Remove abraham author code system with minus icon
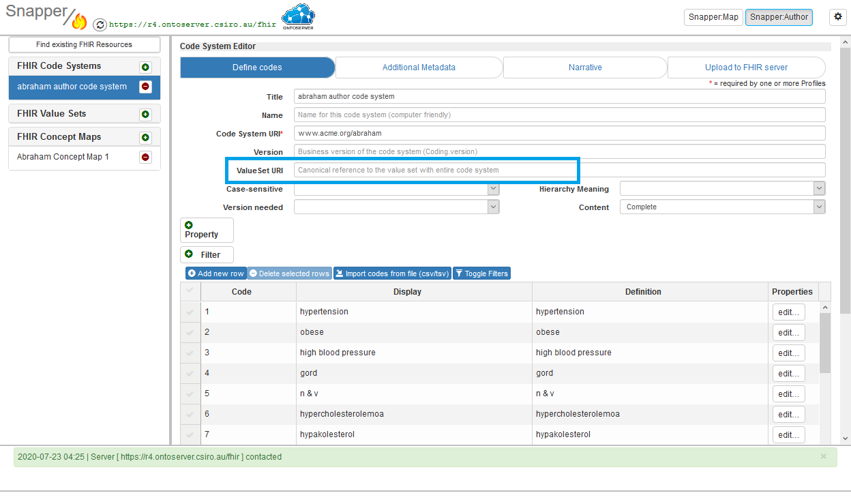The image size is (851, 504). [145, 87]
